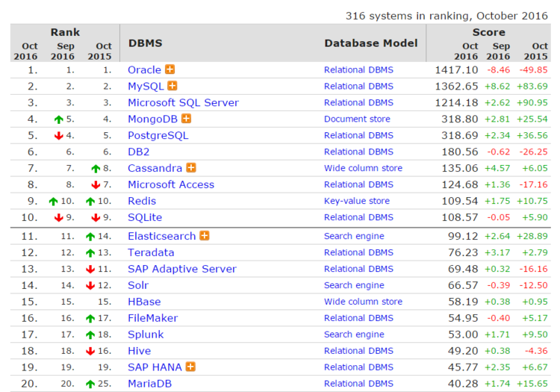The image size is (560, 392).
Task: Open the MongoDB link
Action: [x=153, y=119]
